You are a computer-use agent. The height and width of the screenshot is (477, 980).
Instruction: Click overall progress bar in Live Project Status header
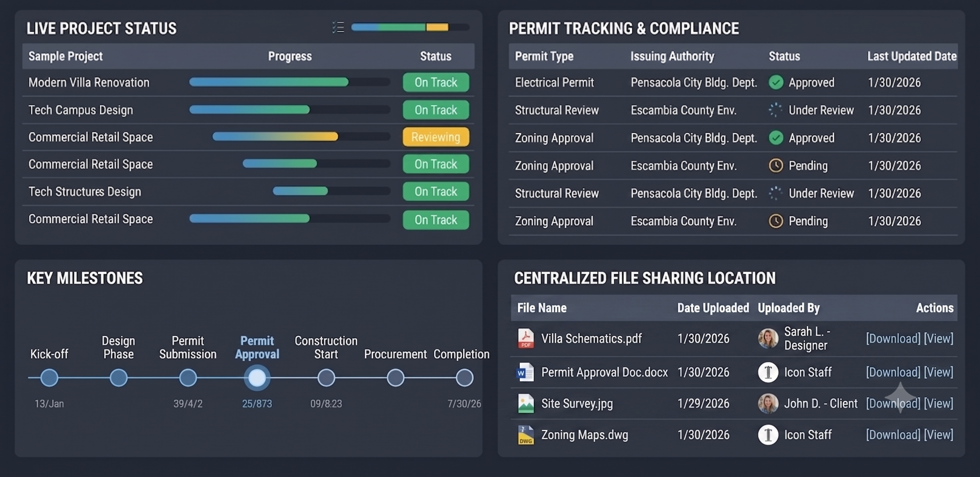(x=410, y=27)
